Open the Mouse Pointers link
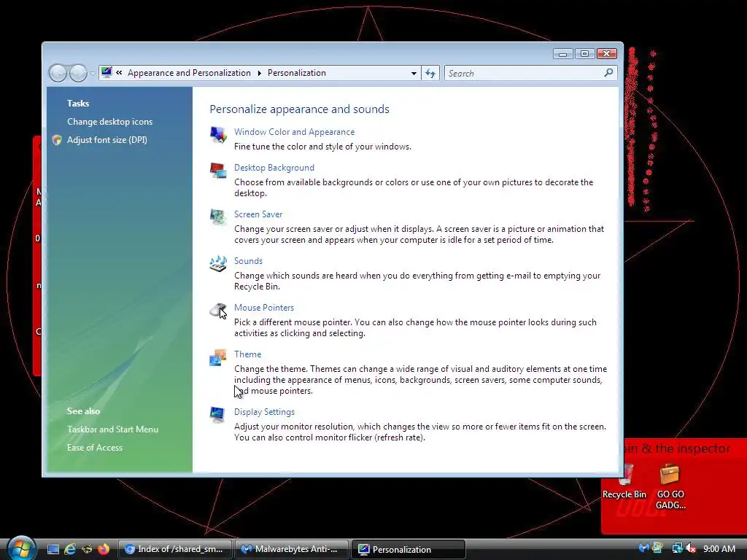 (263, 308)
